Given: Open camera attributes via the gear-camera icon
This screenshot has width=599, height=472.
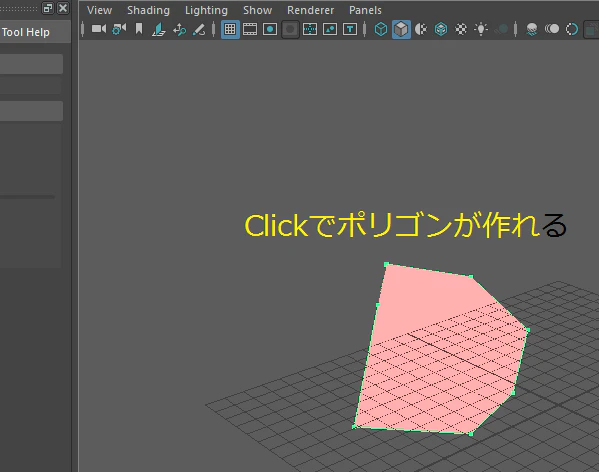Looking at the screenshot, I should [x=119, y=29].
